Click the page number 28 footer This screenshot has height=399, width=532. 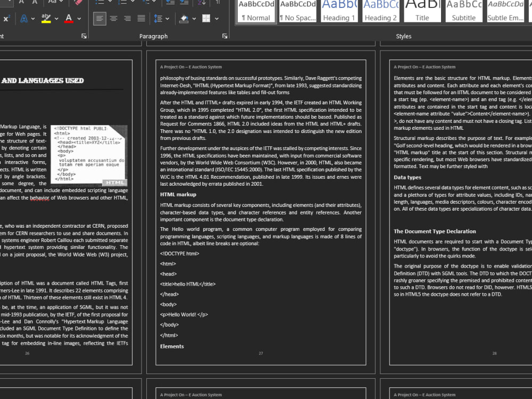494,353
